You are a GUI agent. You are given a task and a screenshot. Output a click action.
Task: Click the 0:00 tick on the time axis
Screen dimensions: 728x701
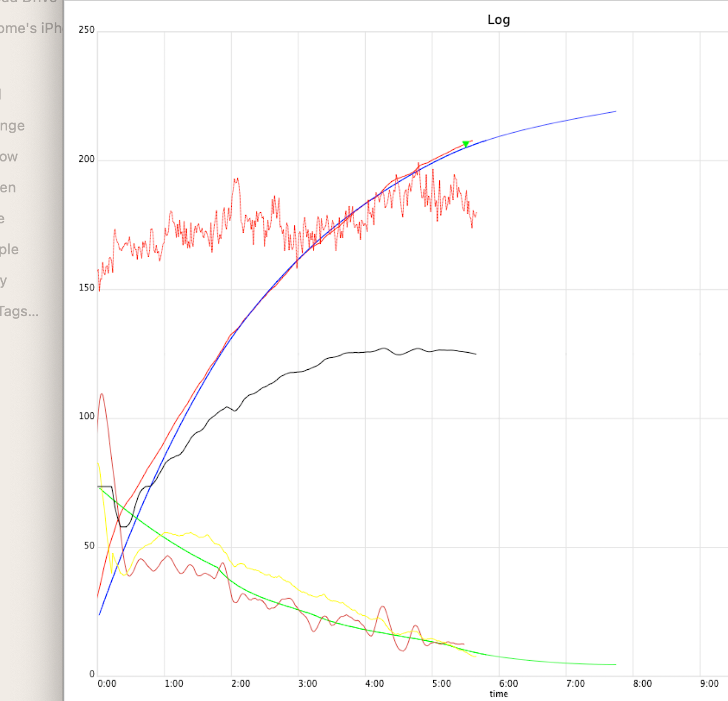107,684
